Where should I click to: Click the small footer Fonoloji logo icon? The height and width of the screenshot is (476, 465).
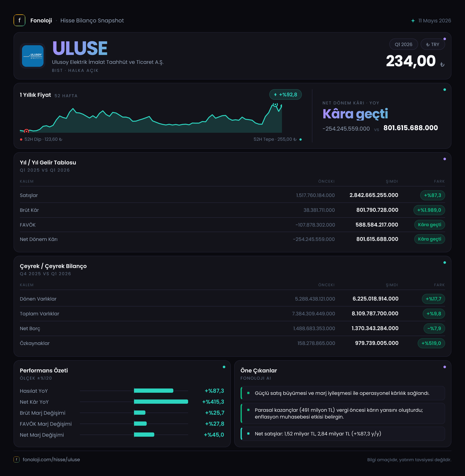16,460
